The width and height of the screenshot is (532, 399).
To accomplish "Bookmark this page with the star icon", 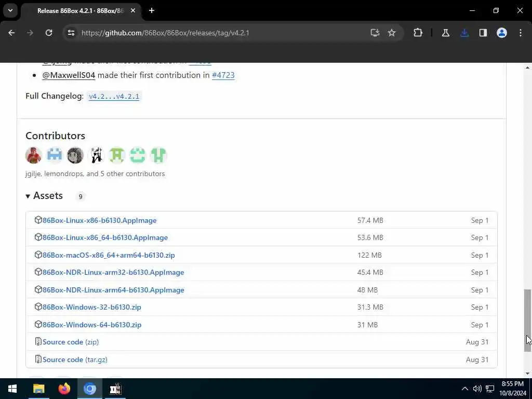I will click(392, 33).
